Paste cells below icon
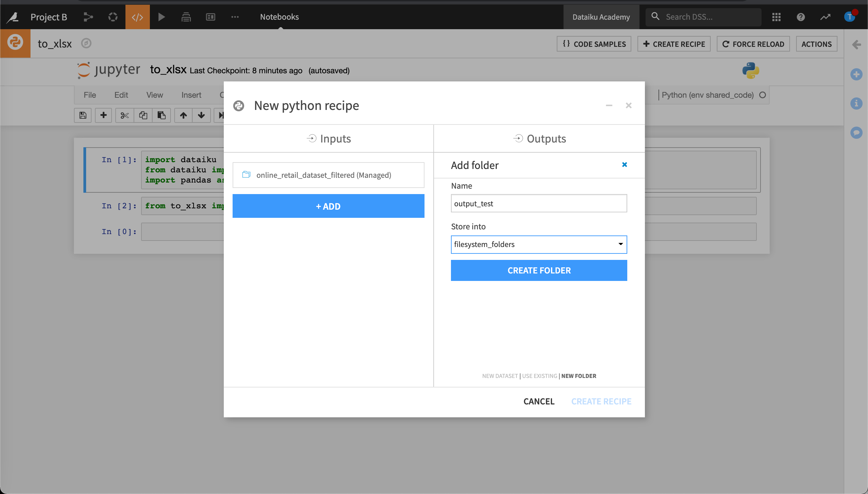 click(x=161, y=115)
